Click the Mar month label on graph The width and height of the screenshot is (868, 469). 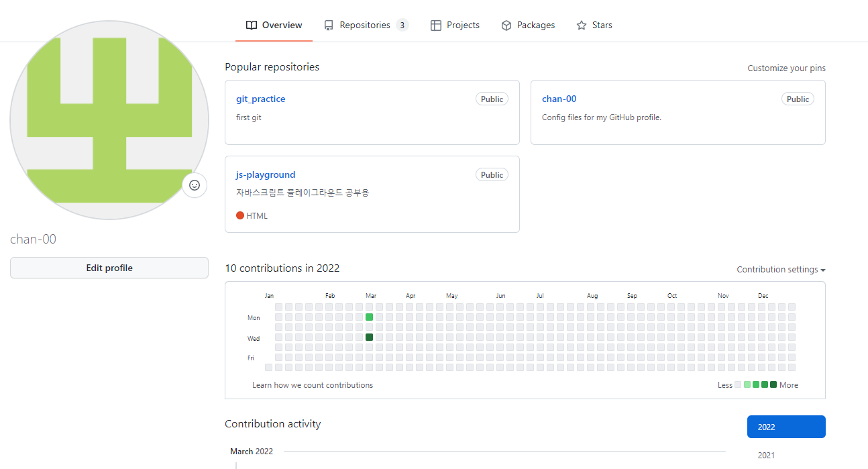pyautogui.click(x=371, y=296)
